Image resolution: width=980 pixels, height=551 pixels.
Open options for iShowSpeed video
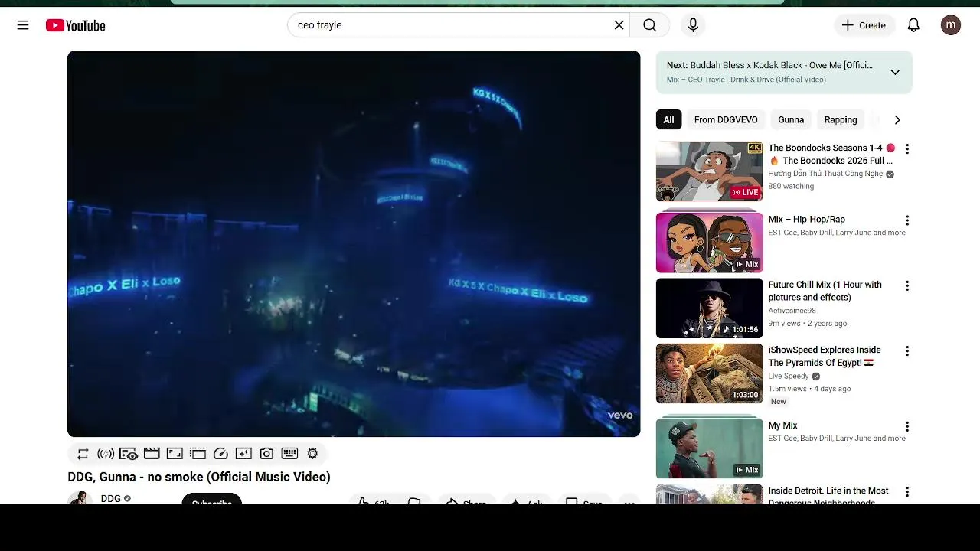(x=907, y=350)
